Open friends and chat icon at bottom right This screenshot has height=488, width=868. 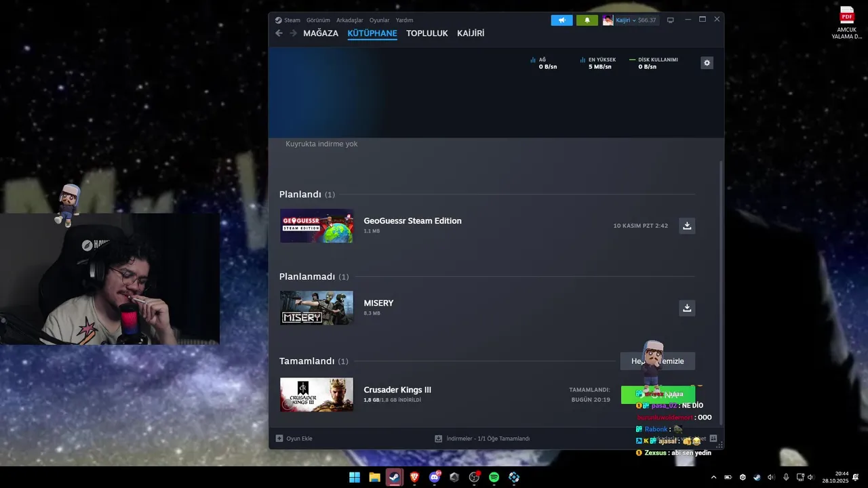[x=713, y=439]
